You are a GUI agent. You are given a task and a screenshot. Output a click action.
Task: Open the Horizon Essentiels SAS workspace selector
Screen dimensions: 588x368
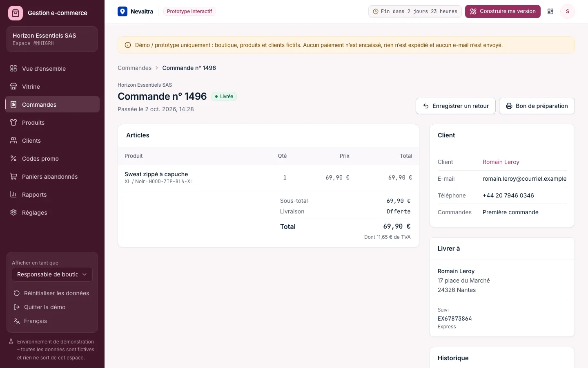[x=52, y=39]
